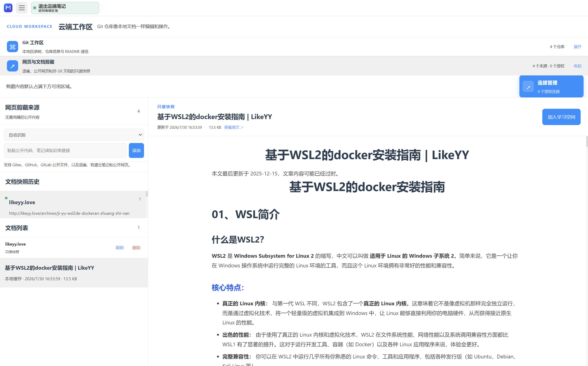
Task: Click likeyy.love name in 文档列表
Action: coord(15,244)
